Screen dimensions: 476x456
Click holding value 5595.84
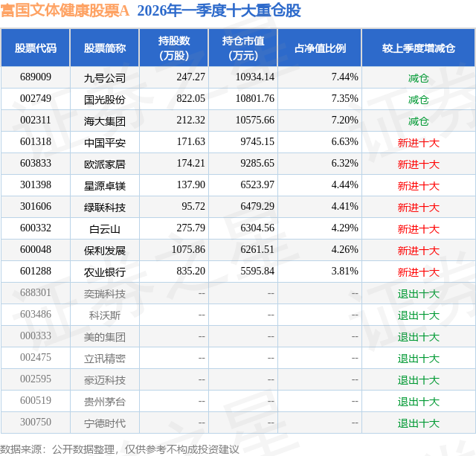(257, 271)
